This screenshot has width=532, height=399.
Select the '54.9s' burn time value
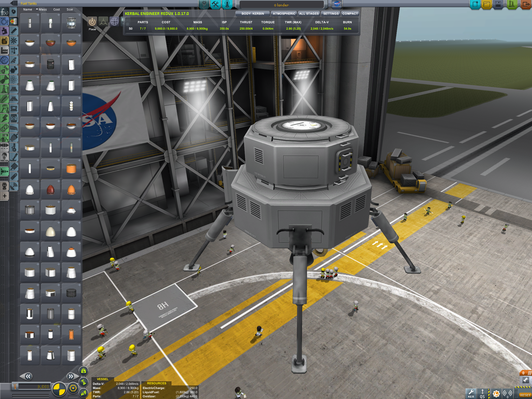pyautogui.click(x=347, y=29)
